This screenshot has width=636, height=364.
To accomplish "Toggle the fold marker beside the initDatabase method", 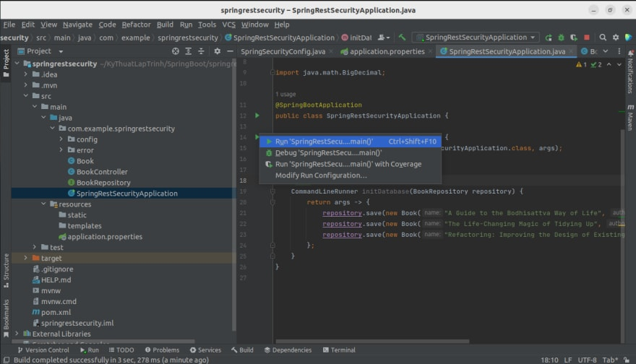I will coord(272,191).
